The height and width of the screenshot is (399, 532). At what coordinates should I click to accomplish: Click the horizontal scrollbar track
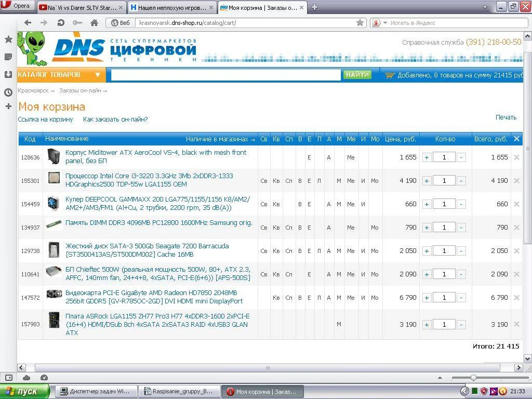tap(268, 368)
